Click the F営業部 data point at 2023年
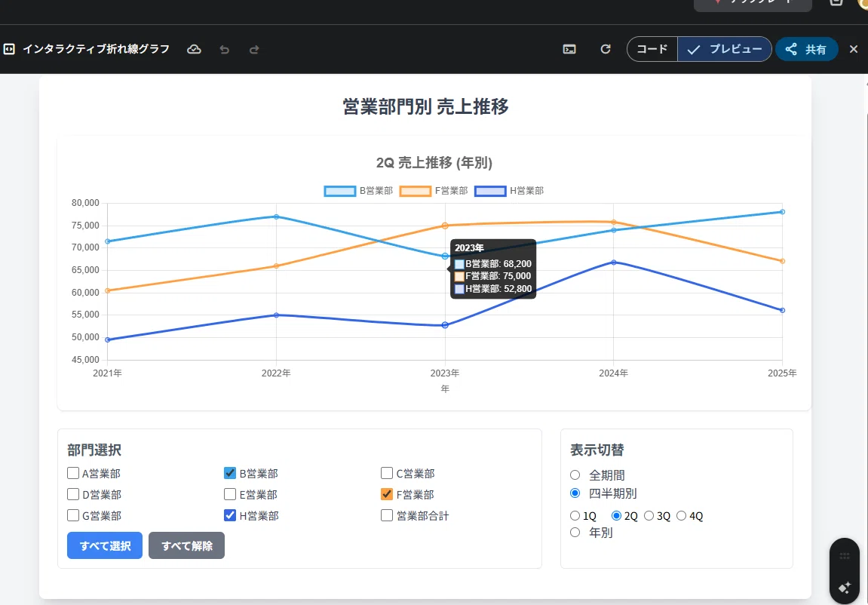This screenshot has height=605, width=868. point(445,226)
